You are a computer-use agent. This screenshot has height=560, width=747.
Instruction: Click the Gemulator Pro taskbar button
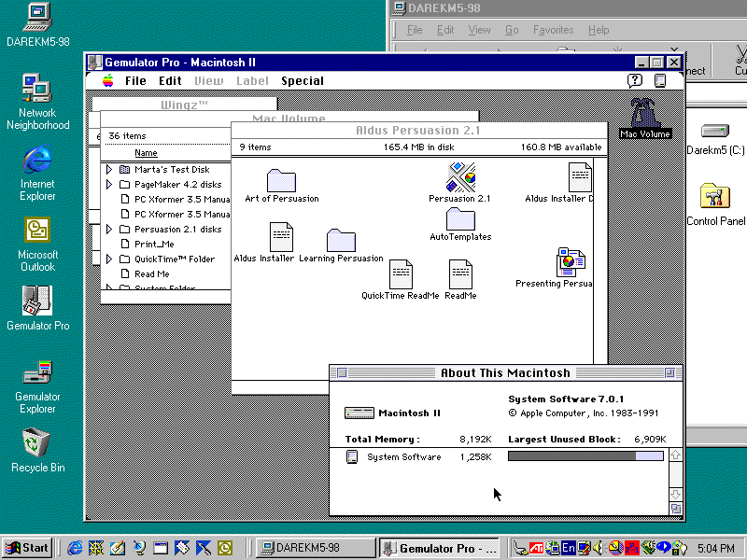coord(440,548)
